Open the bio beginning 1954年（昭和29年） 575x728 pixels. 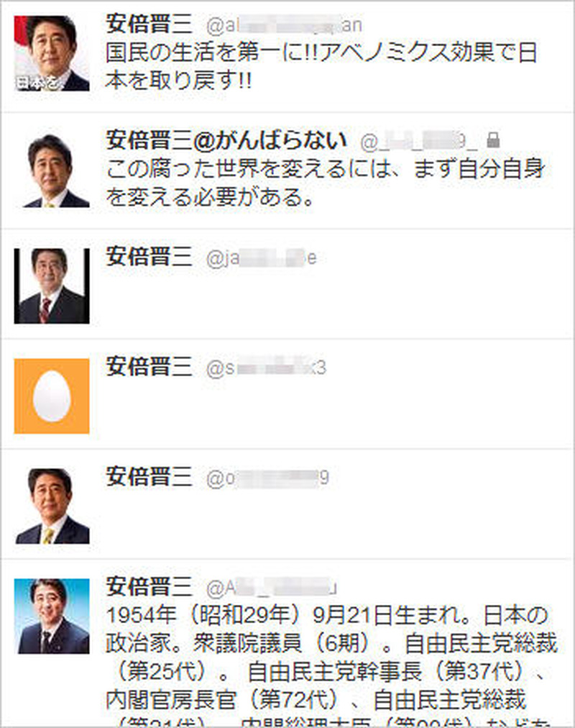point(331,666)
